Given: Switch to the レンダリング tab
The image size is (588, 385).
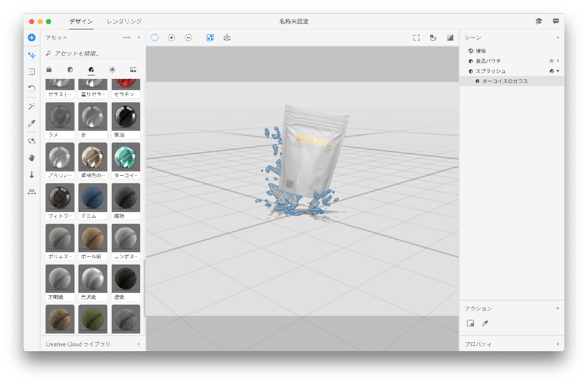Looking at the screenshot, I should 124,22.
